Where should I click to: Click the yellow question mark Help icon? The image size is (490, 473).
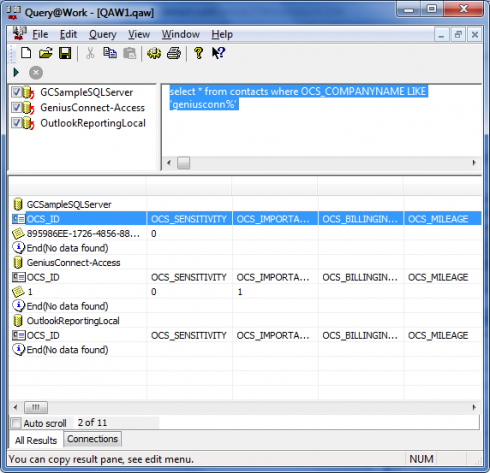[199, 53]
